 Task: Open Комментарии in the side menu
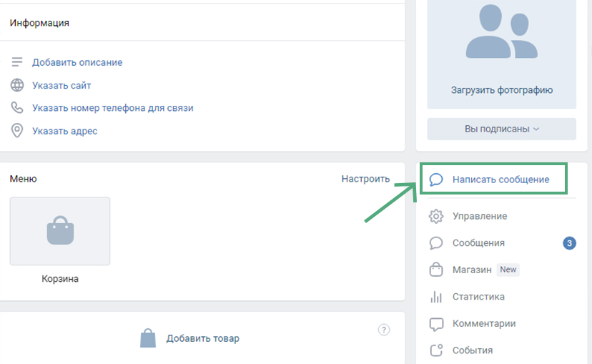[x=484, y=324]
